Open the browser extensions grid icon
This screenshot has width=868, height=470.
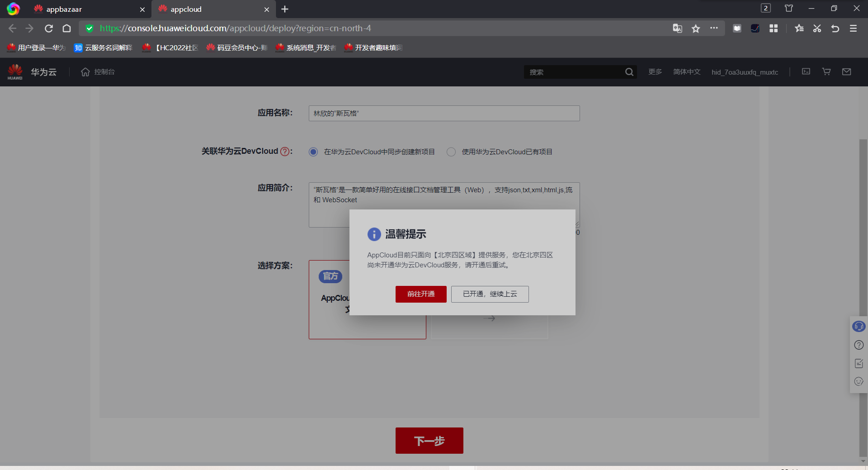(774, 28)
